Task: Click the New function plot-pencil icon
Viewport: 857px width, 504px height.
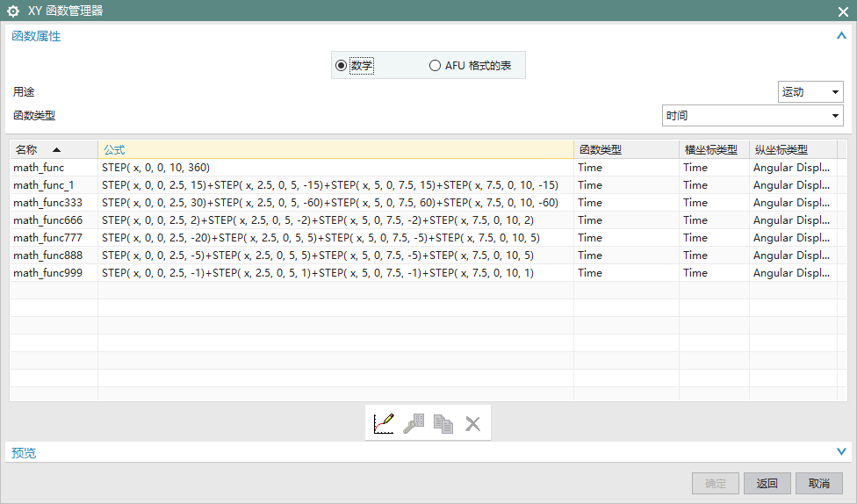Action: (384, 423)
